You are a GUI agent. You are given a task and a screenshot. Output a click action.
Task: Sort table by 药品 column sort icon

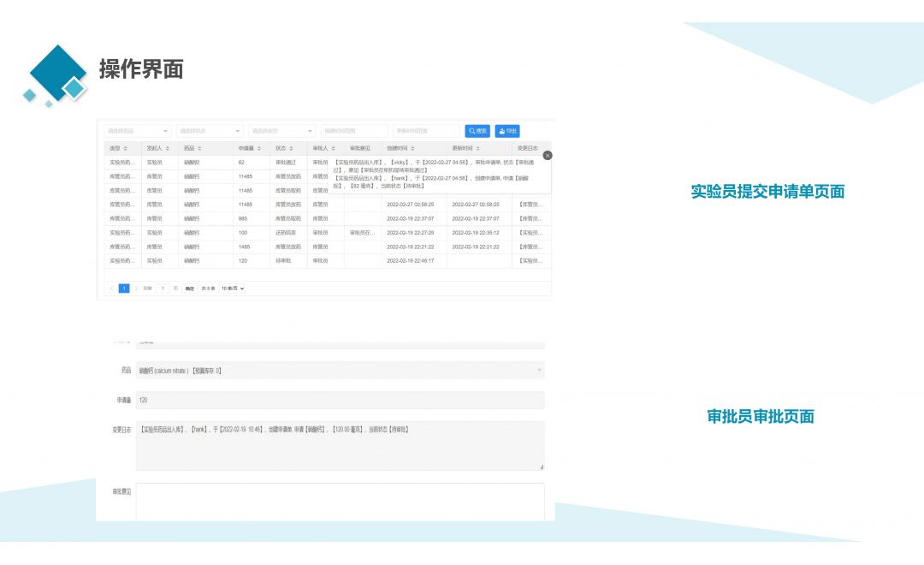point(200,149)
